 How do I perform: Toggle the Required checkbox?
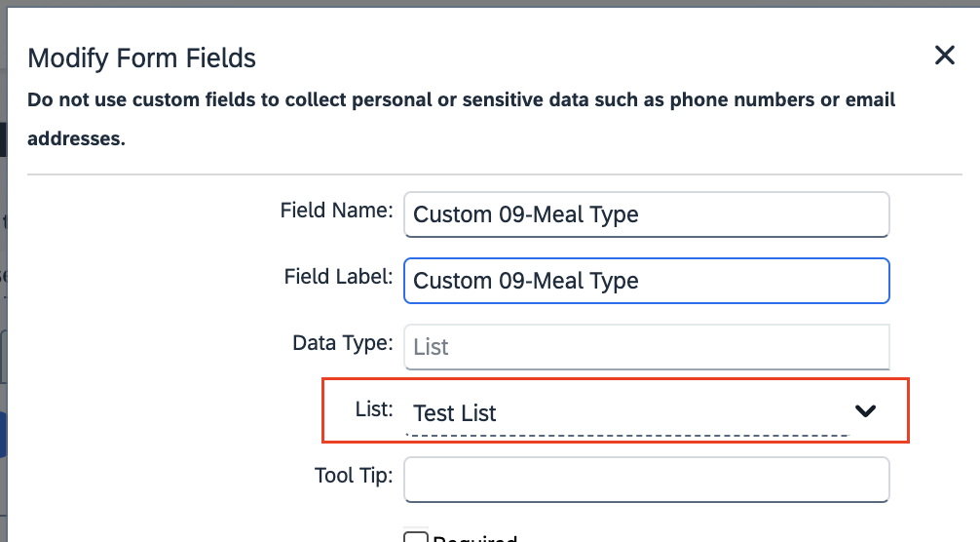click(415, 537)
